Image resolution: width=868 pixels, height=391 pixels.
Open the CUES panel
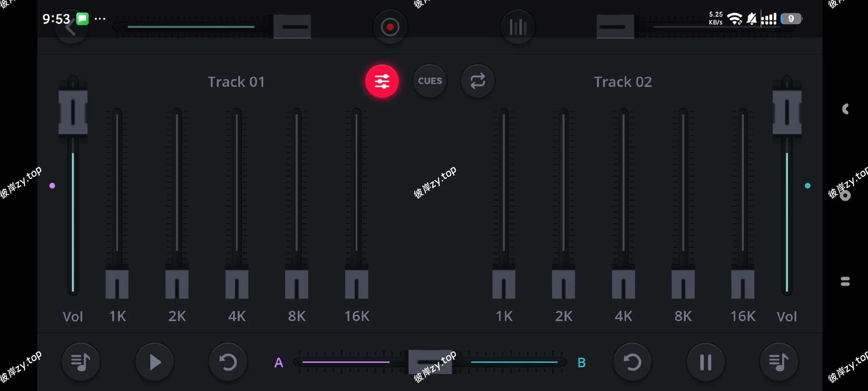tap(430, 81)
